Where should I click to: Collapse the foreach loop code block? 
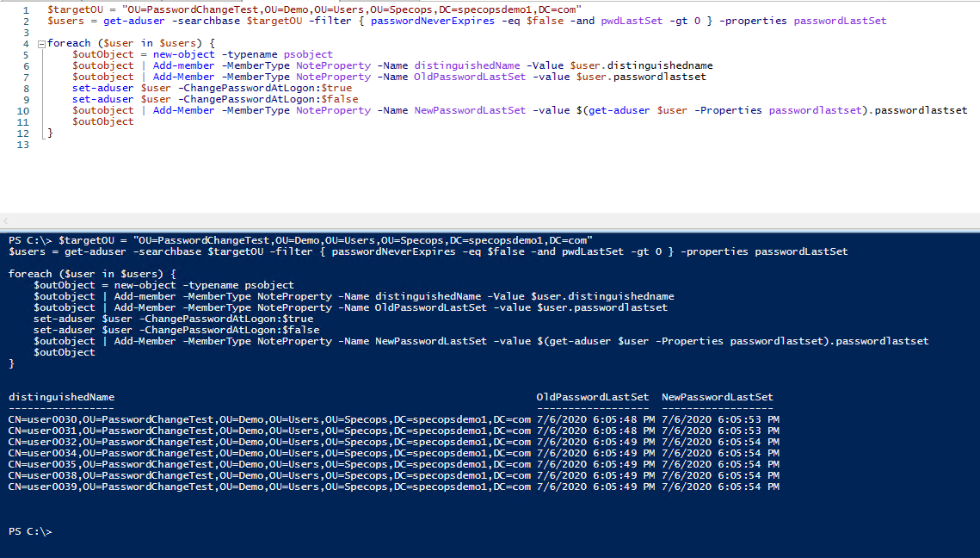[x=40, y=42]
